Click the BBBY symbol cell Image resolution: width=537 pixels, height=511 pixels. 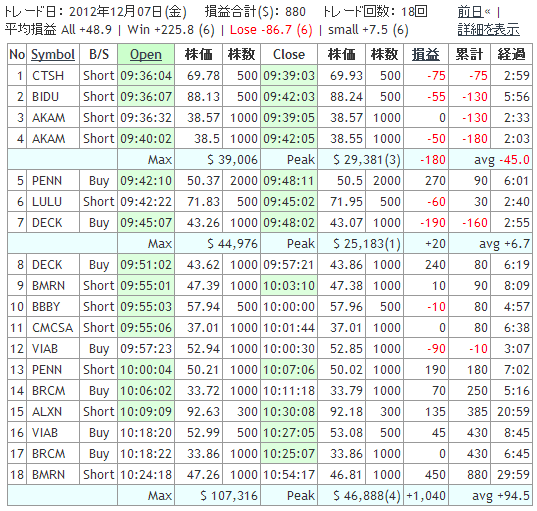tap(46, 307)
